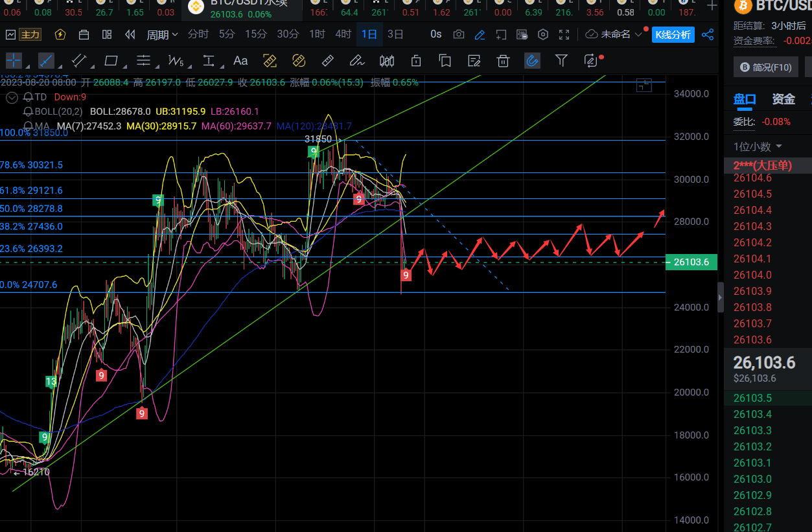Click the large last price 26,103.6
Viewport: 812px width, 532px height.
[x=764, y=362]
